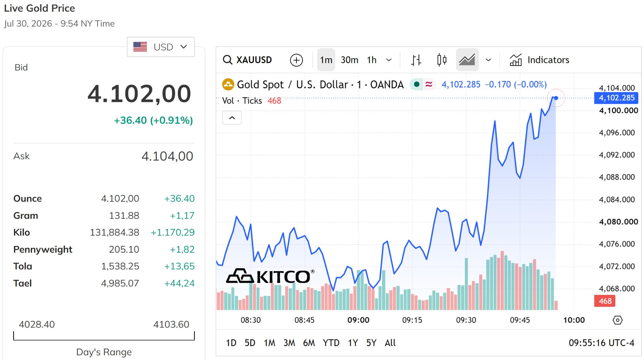
Task: Click the +36.40 (+0.91%) change value
Action: coord(153,120)
